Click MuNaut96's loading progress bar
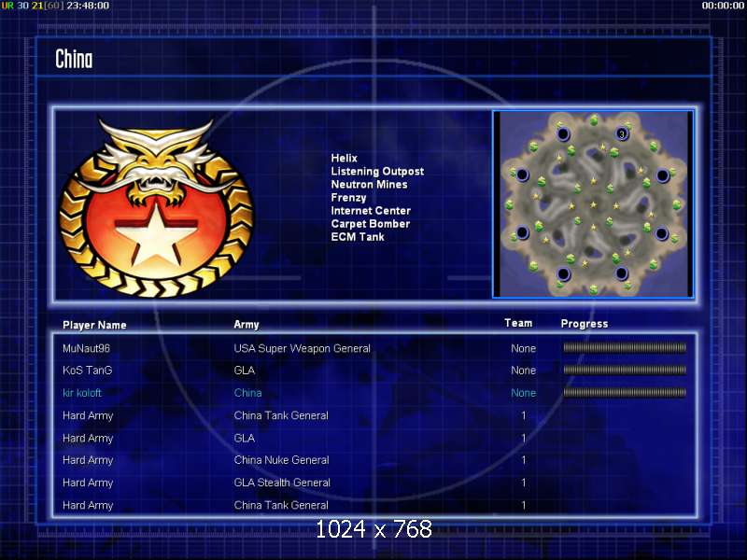Image resolution: width=747 pixels, height=560 pixels. [625, 348]
